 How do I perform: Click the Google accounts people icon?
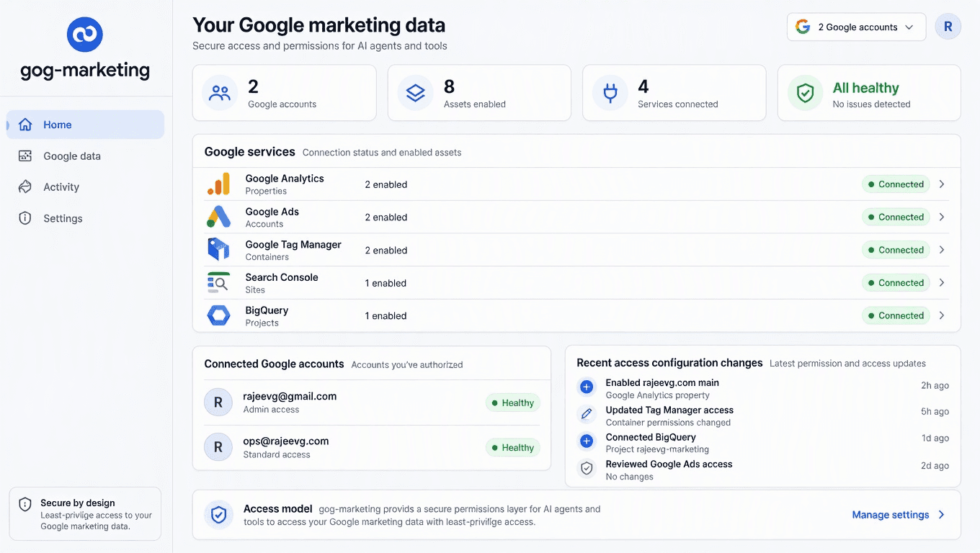(x=220, y=93)
